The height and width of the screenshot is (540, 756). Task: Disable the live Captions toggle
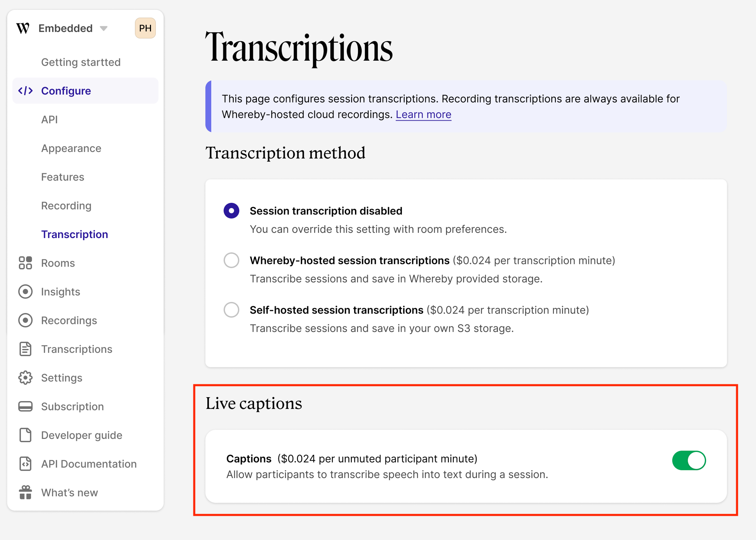688,461
